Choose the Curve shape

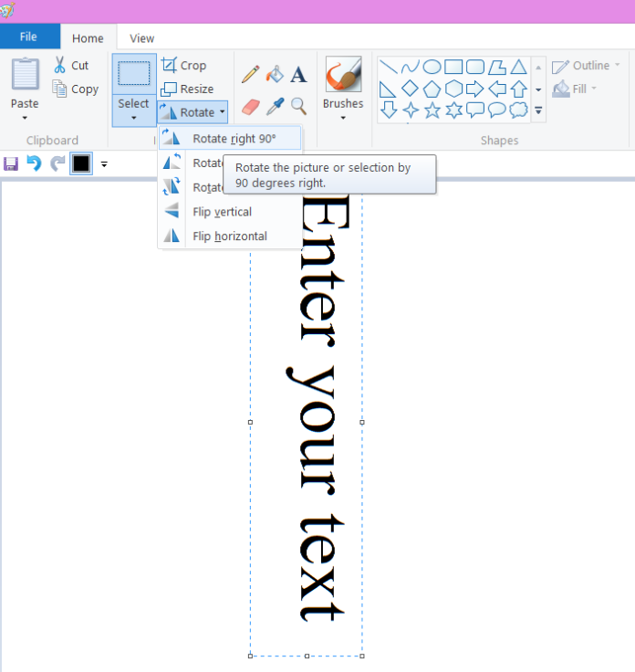coord(411,67)
